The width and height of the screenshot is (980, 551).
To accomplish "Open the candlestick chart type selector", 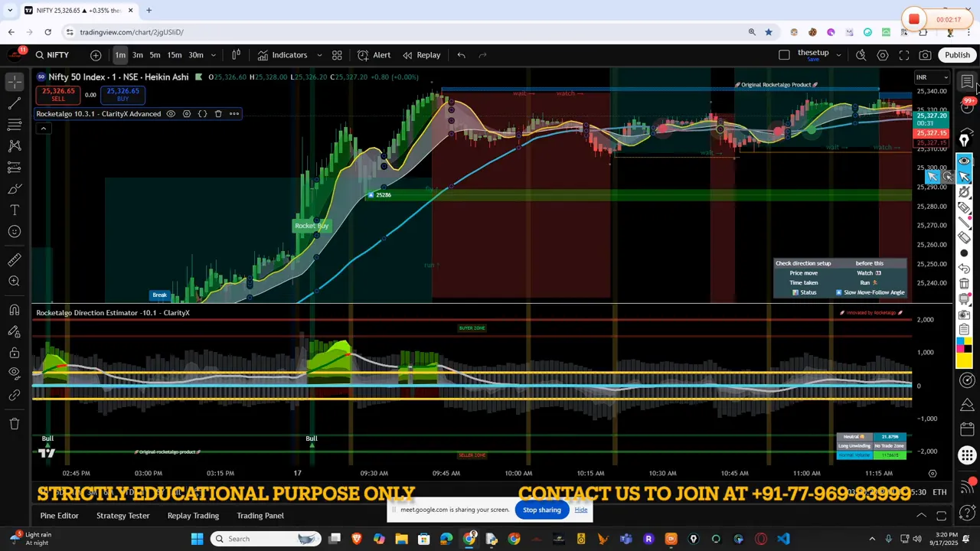I will point(237,55).
